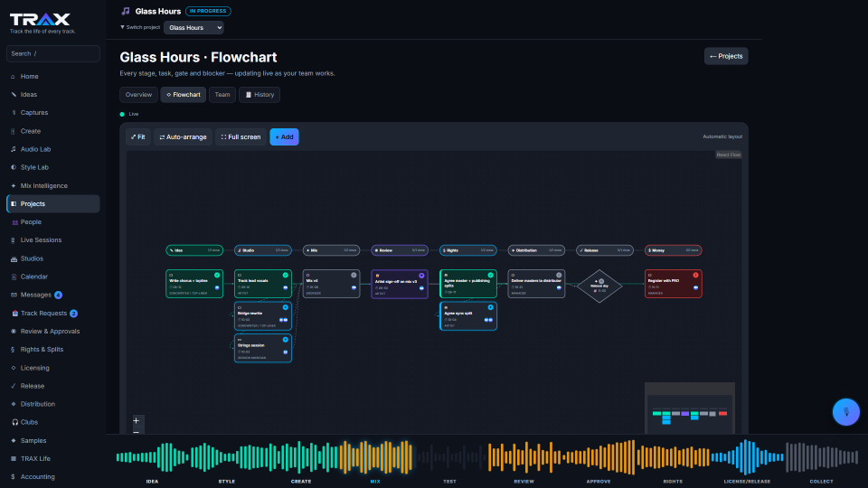Open Licensing in the sidebar
868x488 pixels.
53,368
